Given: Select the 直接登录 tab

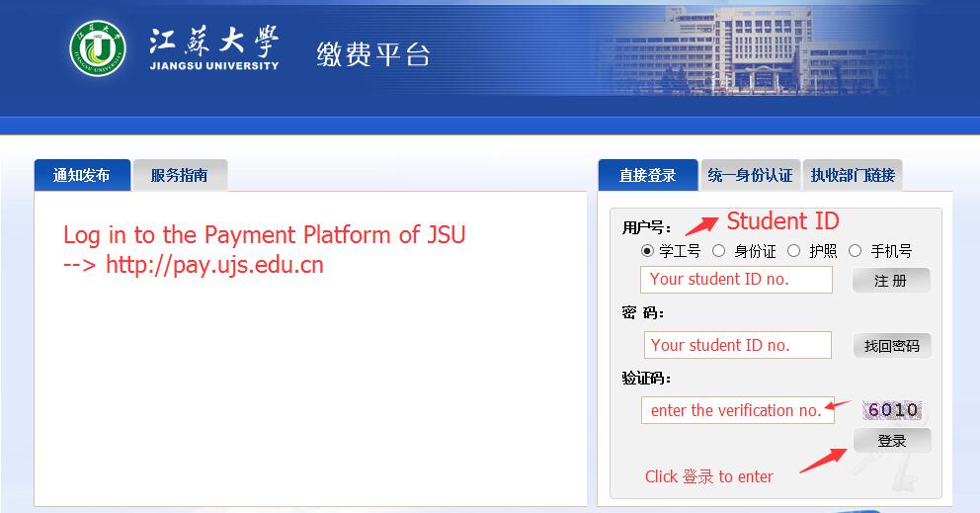Looking at the screenshot, I should (x=647, y=175).
